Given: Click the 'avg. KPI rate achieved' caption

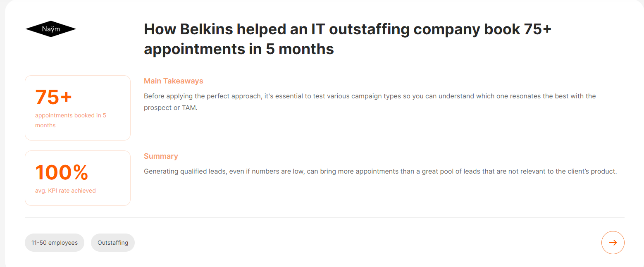Looking at the screenshot, I should [65, 191].
